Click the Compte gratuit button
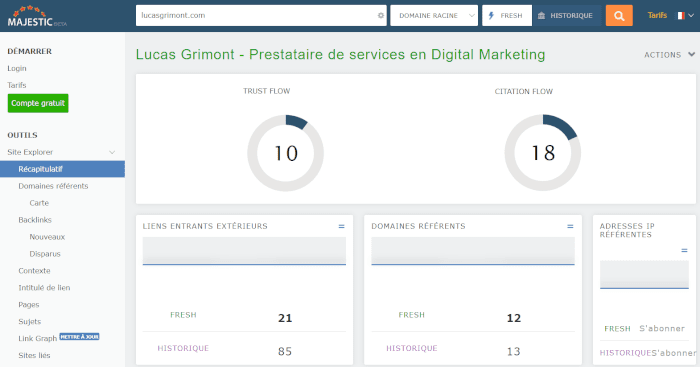 [x=38, y=103]
